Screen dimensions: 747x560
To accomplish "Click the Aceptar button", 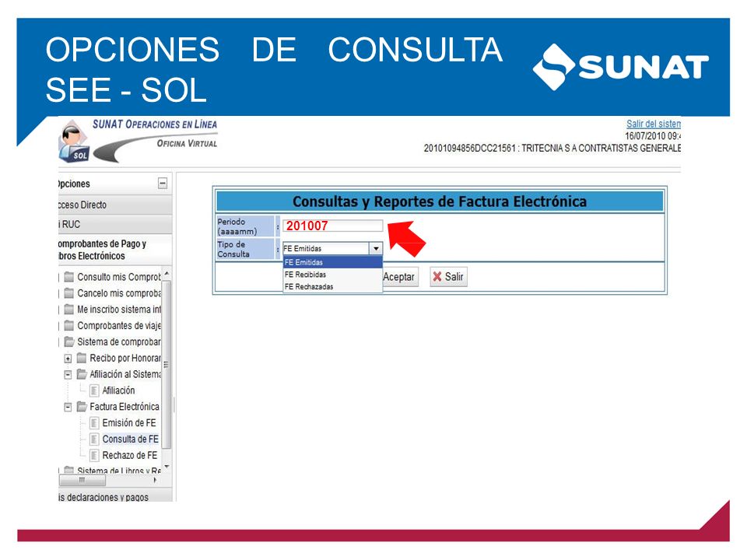I will click(400, 277).
